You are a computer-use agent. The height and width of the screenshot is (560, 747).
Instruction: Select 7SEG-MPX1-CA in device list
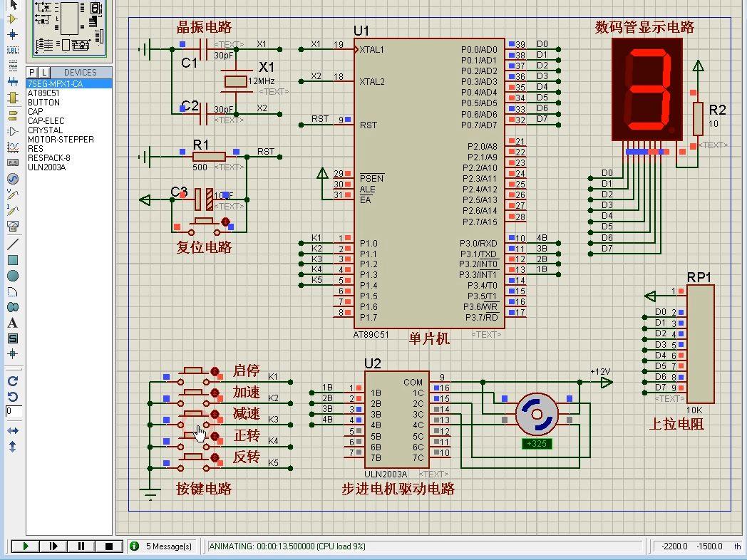[69, 84]
